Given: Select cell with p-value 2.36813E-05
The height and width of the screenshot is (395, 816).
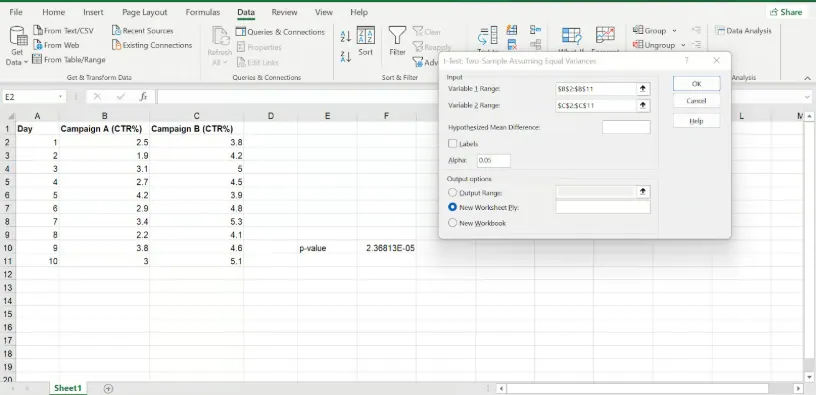Looking at the screenshot, I should tap(387, 248).
